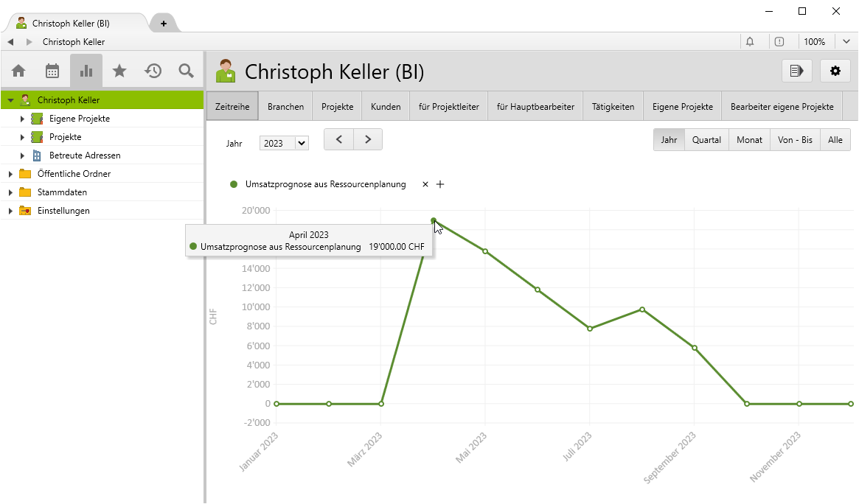Screen dimensions: 859x504
Task: Add a new series with plus button
Action: click(x=440, y=185)
